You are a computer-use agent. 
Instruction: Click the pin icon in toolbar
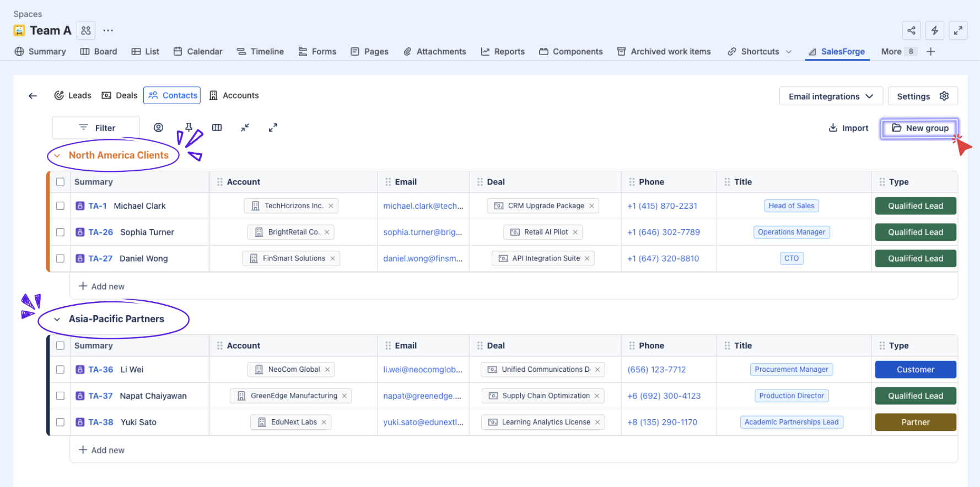coord(189,128)
